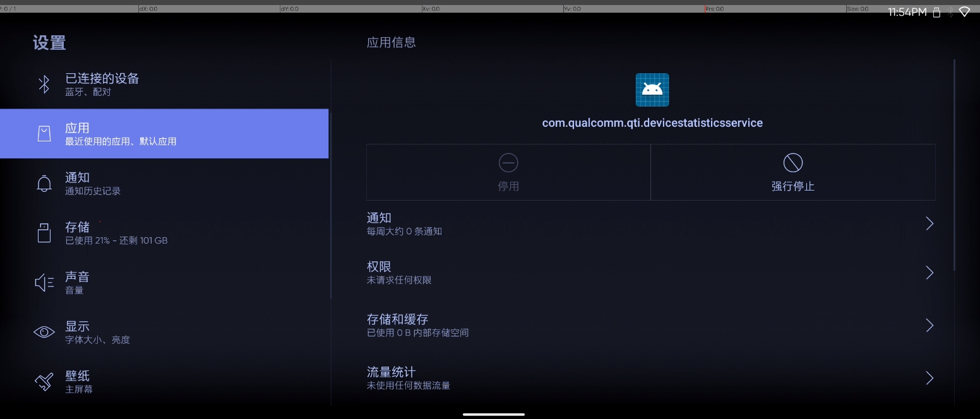Click the Wi-Fi icon in status bar
Viewport: 980px width, 419px height.
964,12
